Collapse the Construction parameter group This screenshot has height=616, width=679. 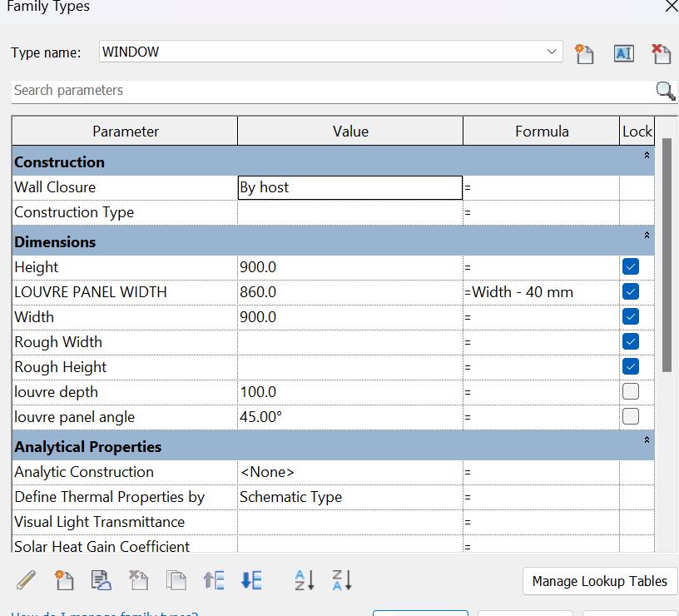pyautogui.click(x=647, y=156)
